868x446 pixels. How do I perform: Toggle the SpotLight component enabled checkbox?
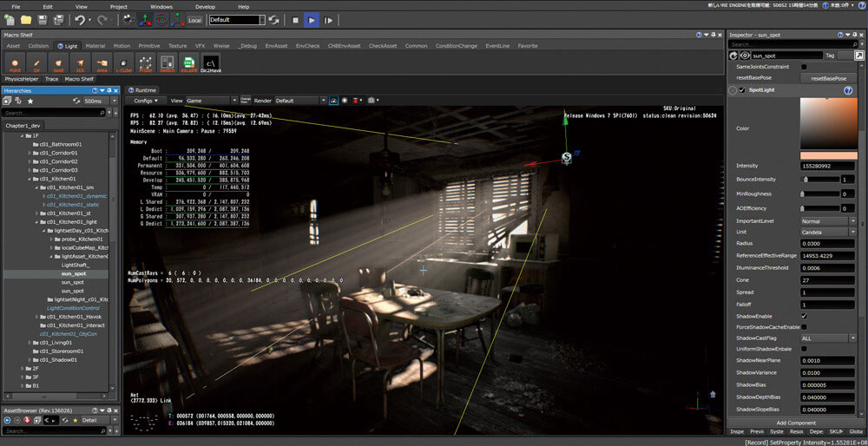(742, 90)
